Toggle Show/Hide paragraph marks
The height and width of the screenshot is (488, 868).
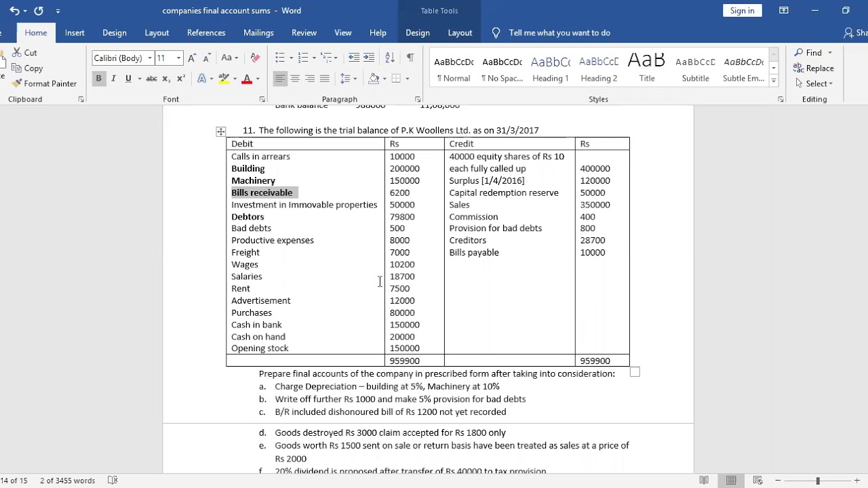[410, 58]
